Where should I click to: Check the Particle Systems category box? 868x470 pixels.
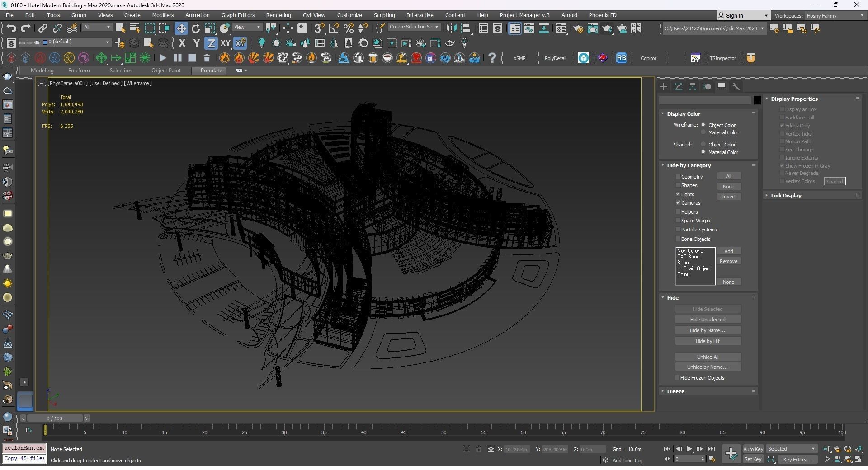click(x=678, y=229)
